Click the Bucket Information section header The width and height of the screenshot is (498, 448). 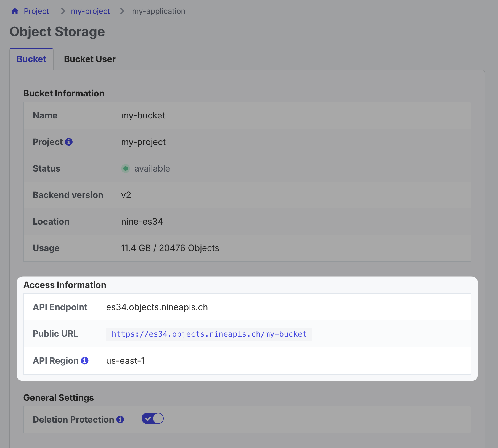tap(64, 93)
